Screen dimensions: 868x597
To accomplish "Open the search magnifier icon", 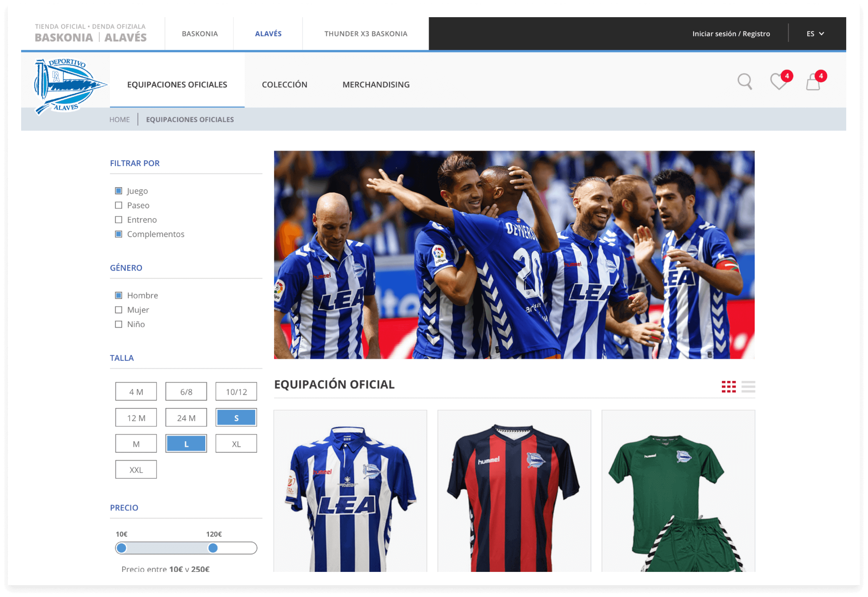I will click(x=744, y=82).
